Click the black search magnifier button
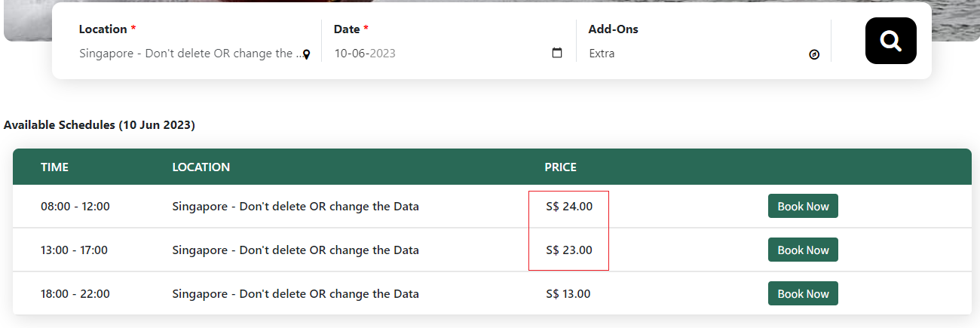980x328 pixels. [x=890, y=41]
